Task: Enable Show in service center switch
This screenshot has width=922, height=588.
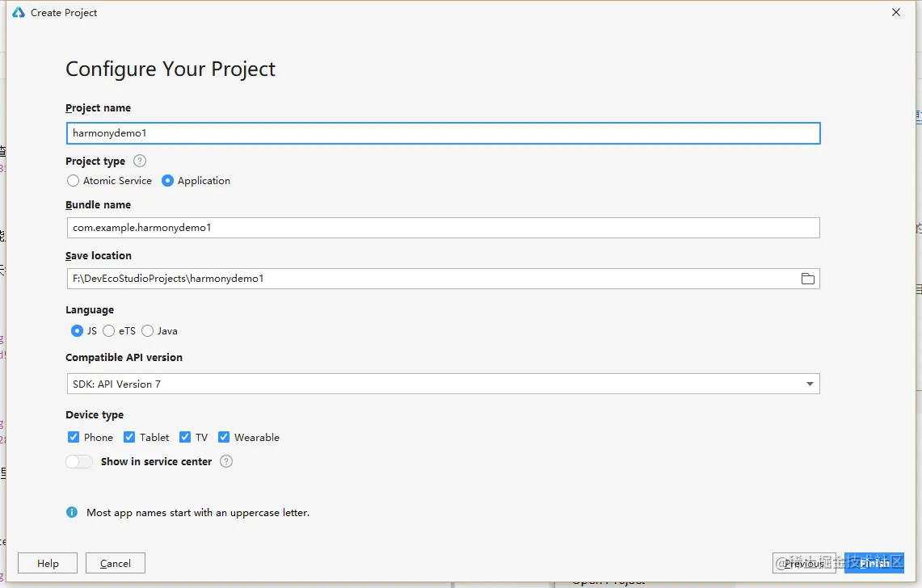Action: click(x=79, y=461)
